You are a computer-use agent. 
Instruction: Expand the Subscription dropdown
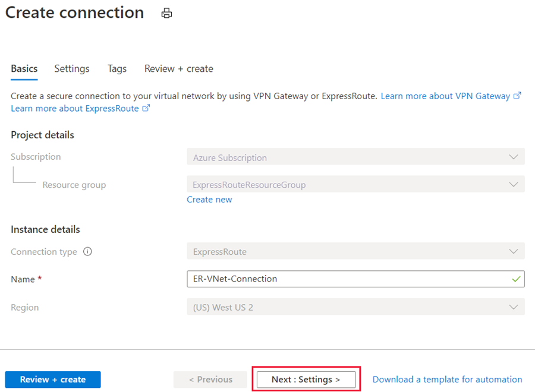[355, 157]
